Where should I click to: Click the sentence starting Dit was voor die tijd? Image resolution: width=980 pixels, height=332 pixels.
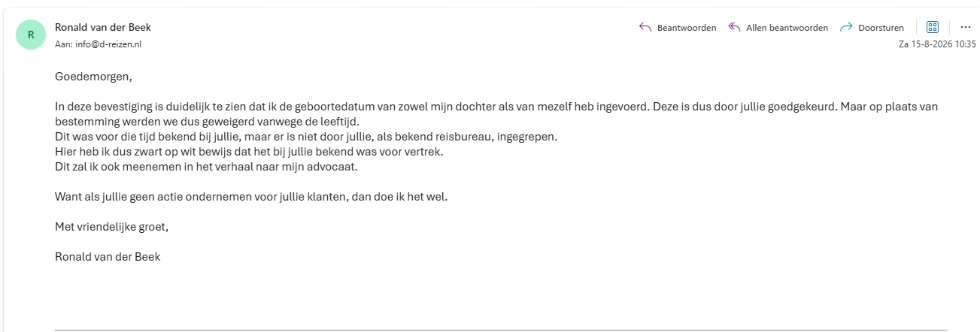click(x=306, y=137)
